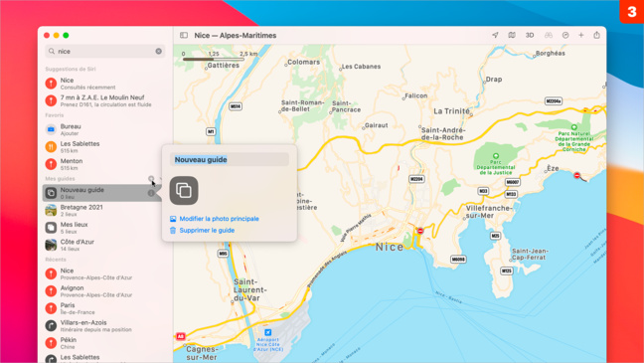This screenshot has width=644, height=363.
Task: Click the Gattières map label
Action: click(x=224, y=65)
